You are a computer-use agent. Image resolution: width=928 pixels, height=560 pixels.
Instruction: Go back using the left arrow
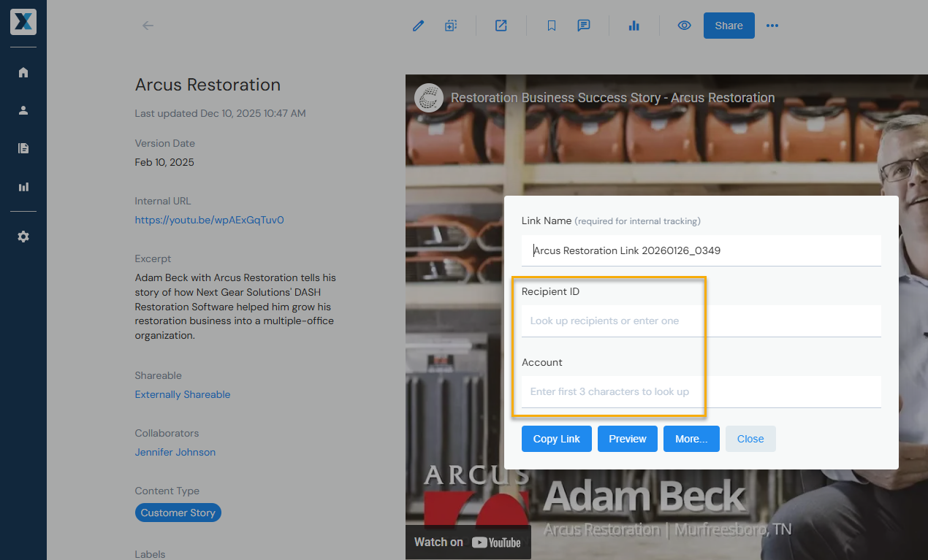(148, 26)
